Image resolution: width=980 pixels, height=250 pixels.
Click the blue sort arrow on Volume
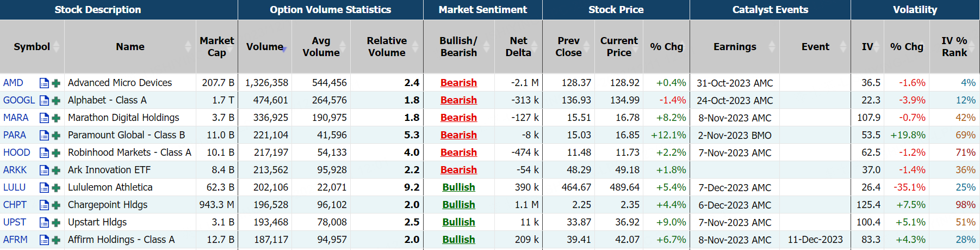[284, 50]
